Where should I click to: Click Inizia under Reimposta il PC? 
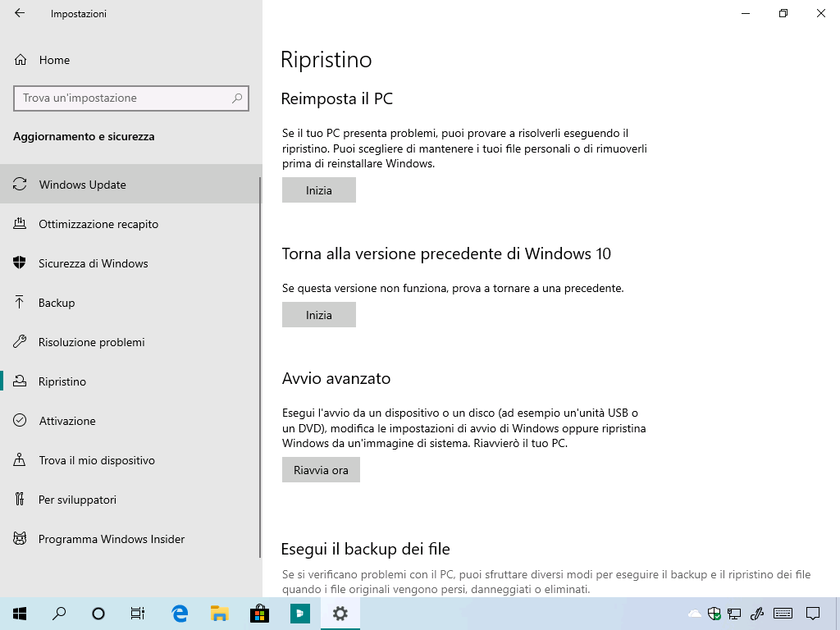[x=319, y=190]
